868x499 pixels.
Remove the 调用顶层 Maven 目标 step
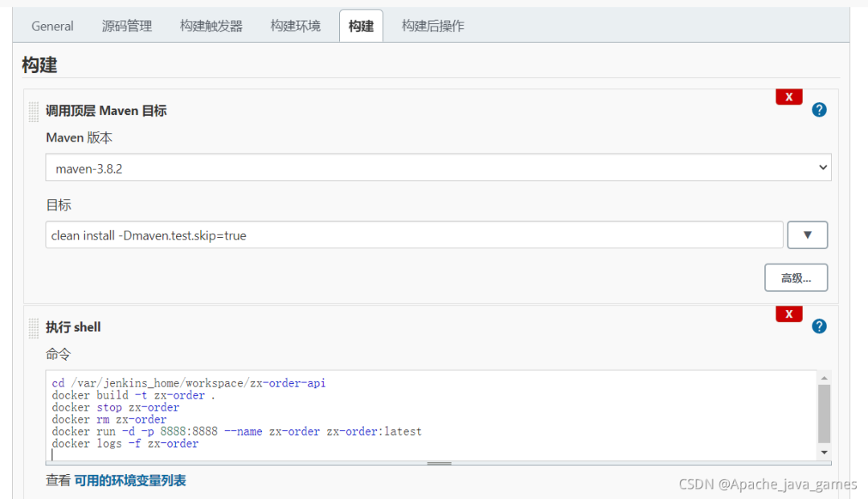pyautogui.click(x=788, y=96)
